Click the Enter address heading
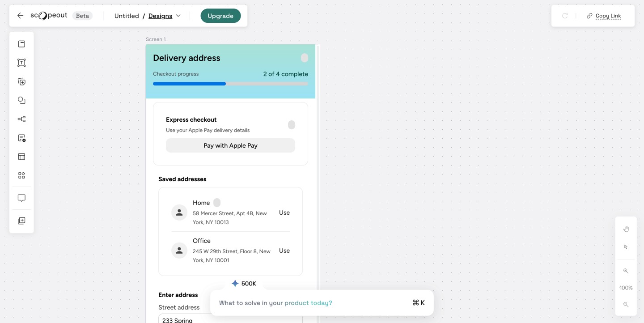The width and height of the screenshot is (644, 323). point(178,295)
